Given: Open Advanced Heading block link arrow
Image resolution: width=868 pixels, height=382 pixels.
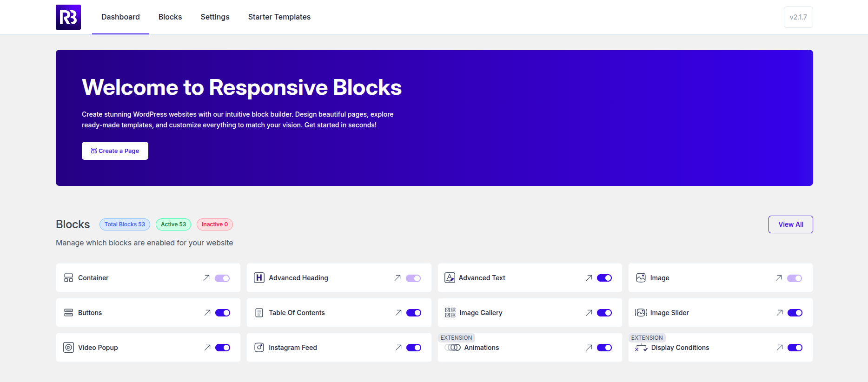Looking at the screenshot, I should pyautogui.click(x=398, y=278).
